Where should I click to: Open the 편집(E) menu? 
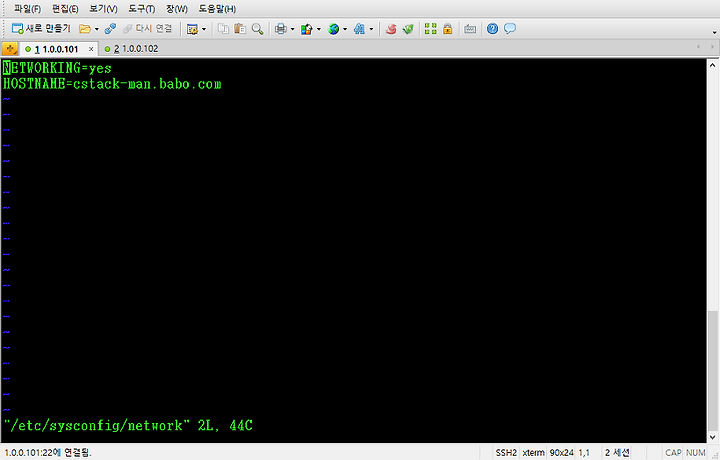[x=65, y=9]
